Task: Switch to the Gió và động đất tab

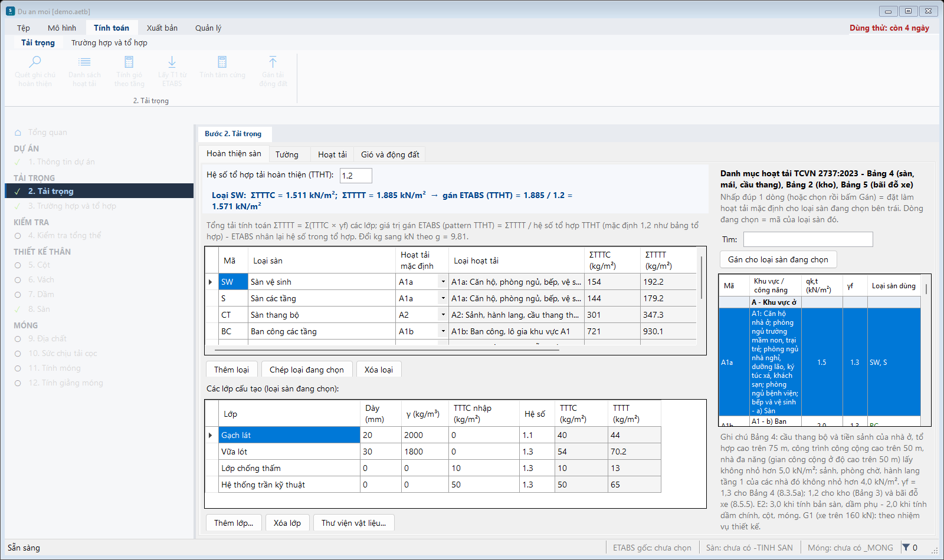Action: pos(390,154)
